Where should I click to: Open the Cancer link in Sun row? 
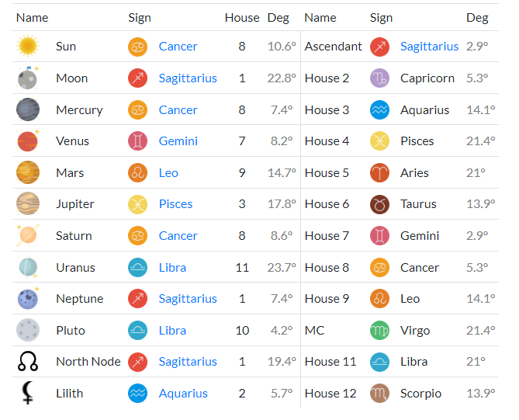tap(178, 47)
